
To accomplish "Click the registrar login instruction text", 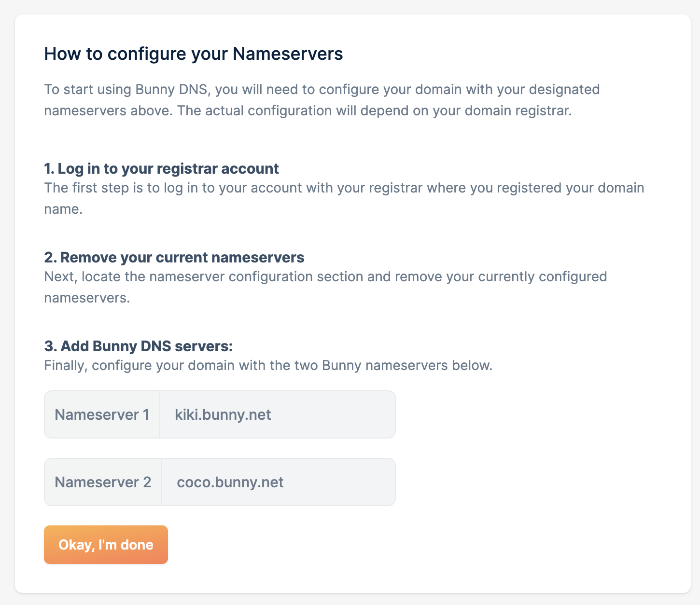I will 344,198.
